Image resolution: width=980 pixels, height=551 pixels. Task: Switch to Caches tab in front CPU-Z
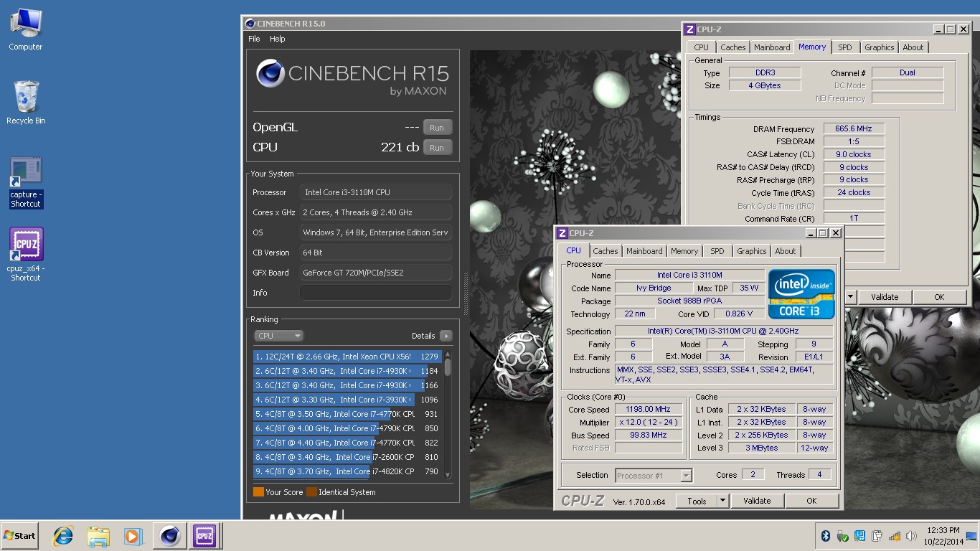(x=606, y=251)
